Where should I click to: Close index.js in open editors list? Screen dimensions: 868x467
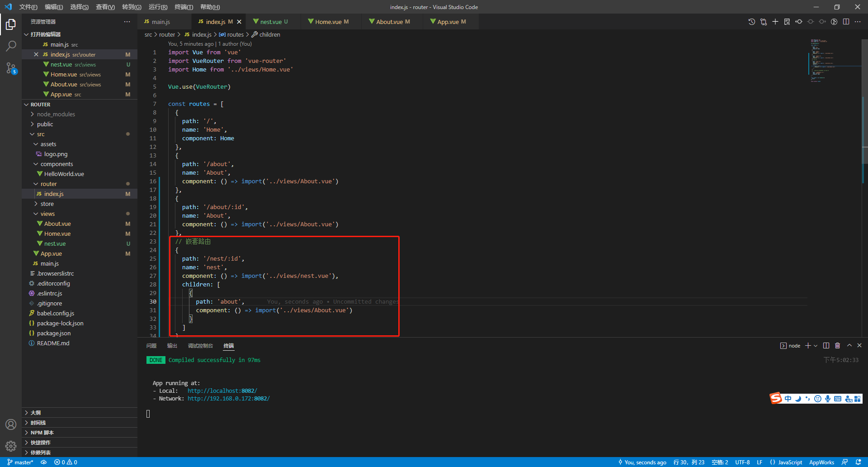[36, 54]
